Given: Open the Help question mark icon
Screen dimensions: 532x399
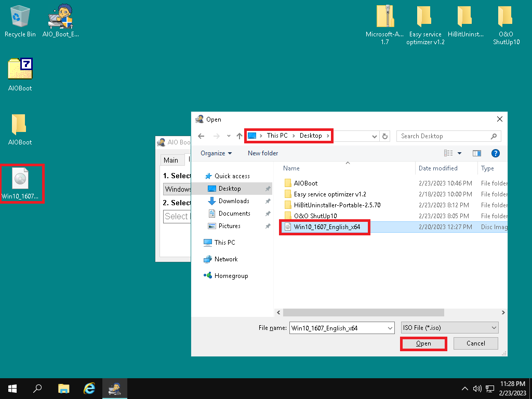Looking at the screenshot, I should pyautogui.click(x=495, y=153).
